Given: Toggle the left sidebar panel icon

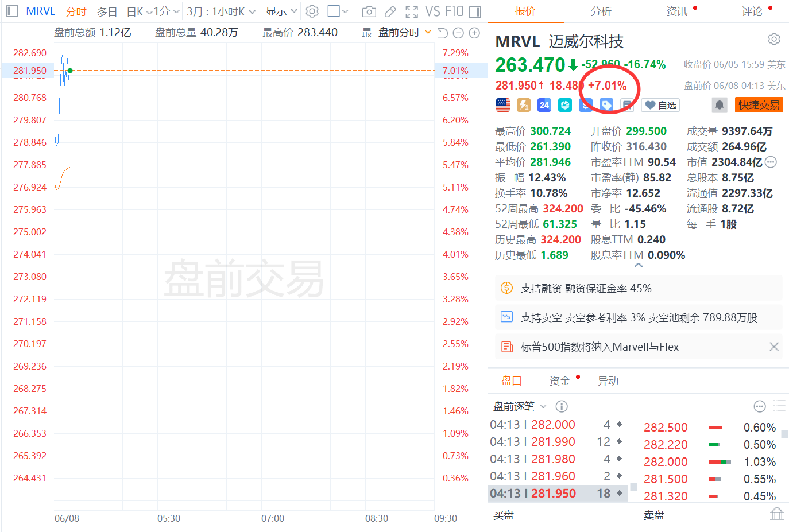Looking at the screenshot, I should click(12, 11).
